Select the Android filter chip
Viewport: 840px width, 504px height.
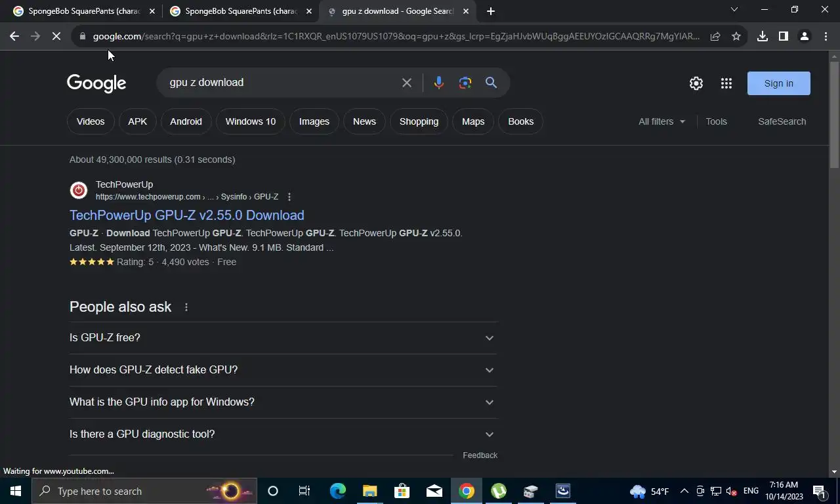186,121
